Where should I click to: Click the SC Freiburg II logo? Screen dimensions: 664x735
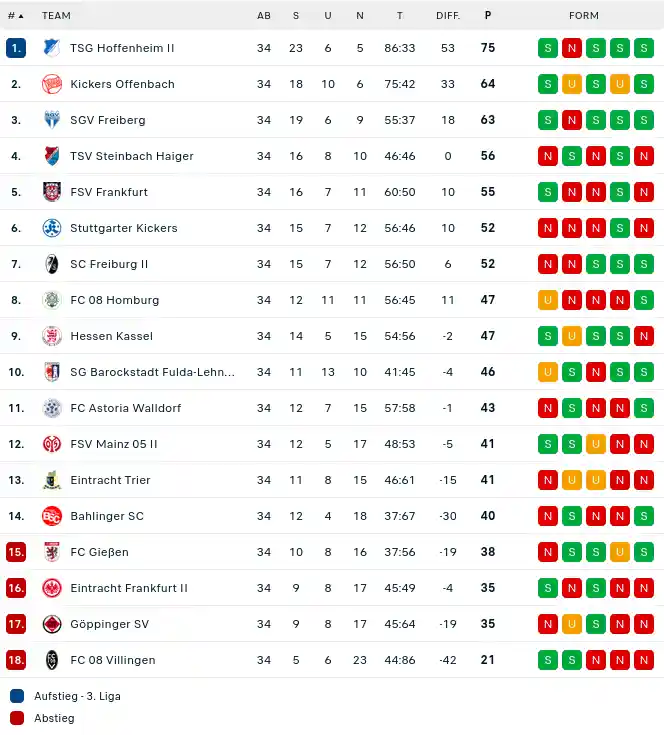[52, 264]
